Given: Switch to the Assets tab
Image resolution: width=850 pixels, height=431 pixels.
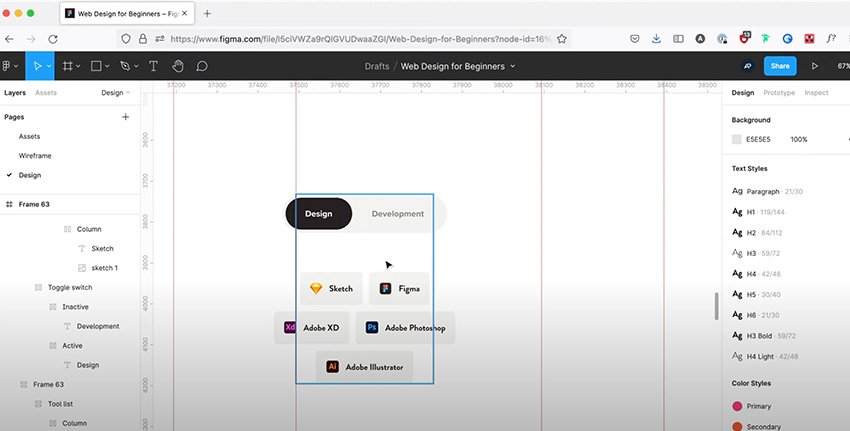Looking at the screenshot, I should 46,93.
